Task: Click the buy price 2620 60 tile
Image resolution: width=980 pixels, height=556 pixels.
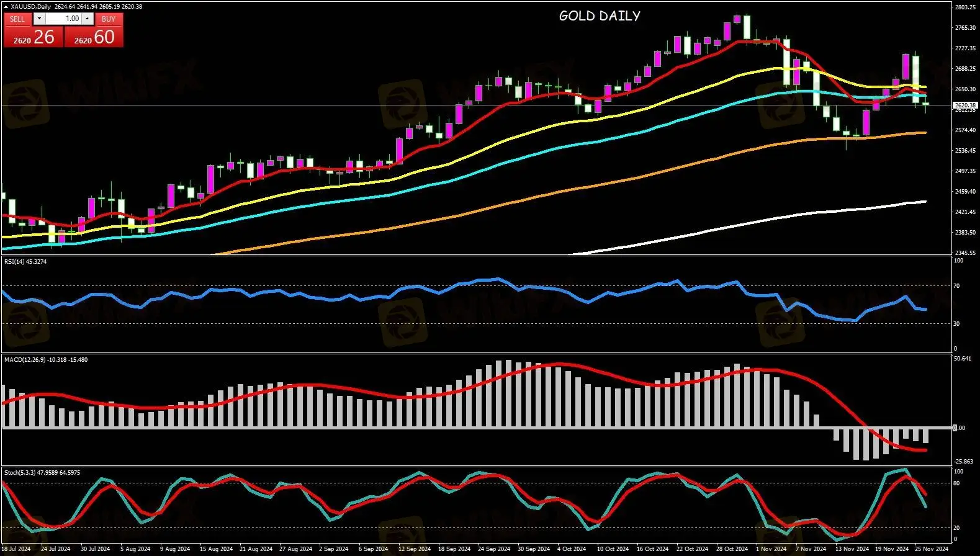Action: coord(94,37)
